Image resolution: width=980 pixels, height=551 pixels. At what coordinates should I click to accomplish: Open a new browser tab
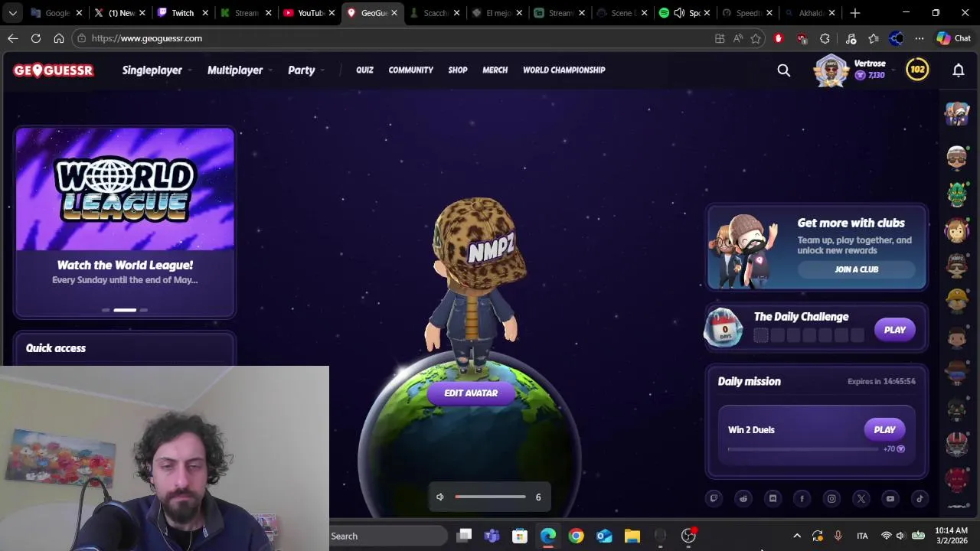pos(855,13)
